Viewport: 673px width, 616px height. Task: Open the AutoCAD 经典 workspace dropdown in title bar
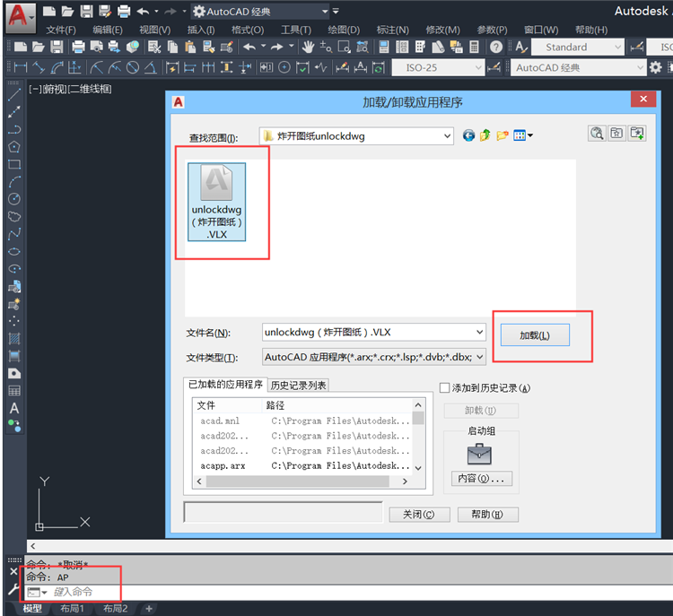325,12
